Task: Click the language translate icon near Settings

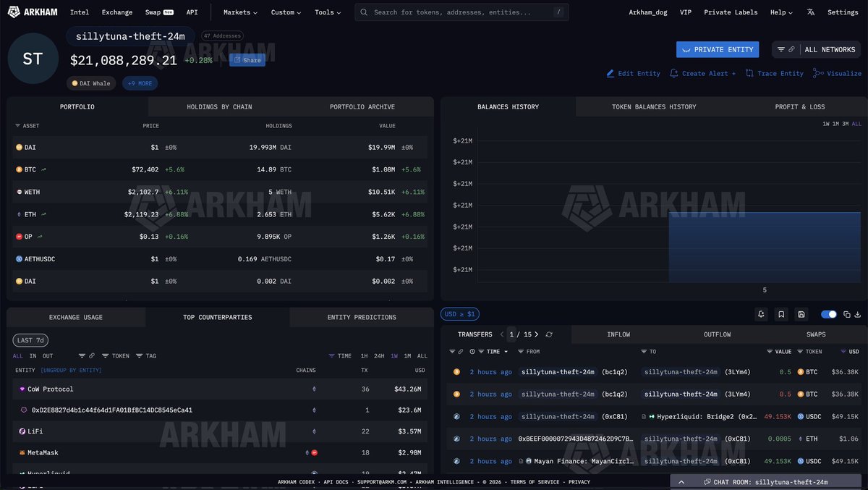Action: click(x=811, y=12)
